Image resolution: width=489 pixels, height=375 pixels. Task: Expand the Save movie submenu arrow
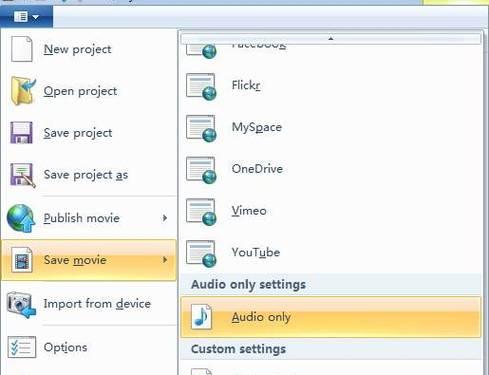(165, 260)
